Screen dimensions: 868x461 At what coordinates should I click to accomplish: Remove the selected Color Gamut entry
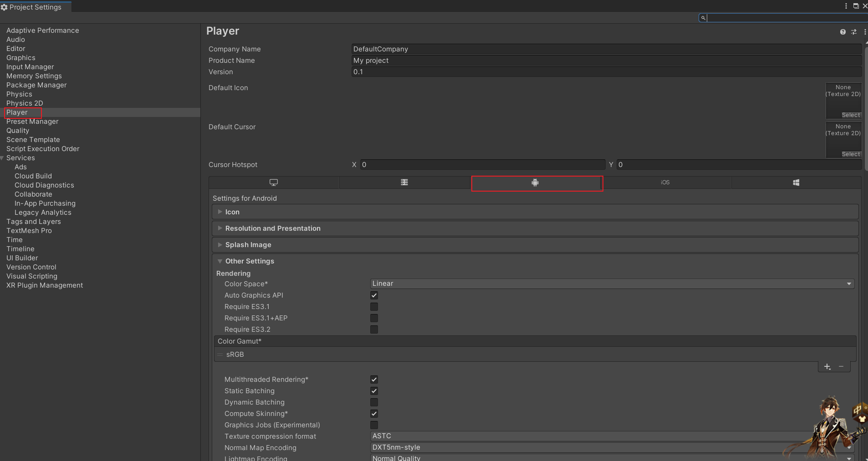tap(841, 367)
